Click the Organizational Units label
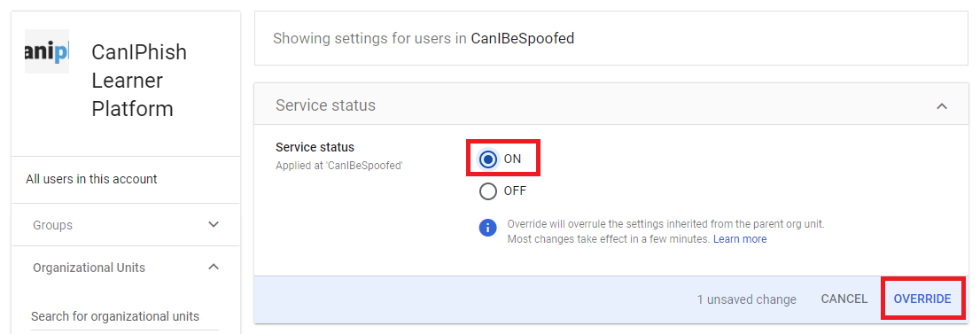 point(89,268)
